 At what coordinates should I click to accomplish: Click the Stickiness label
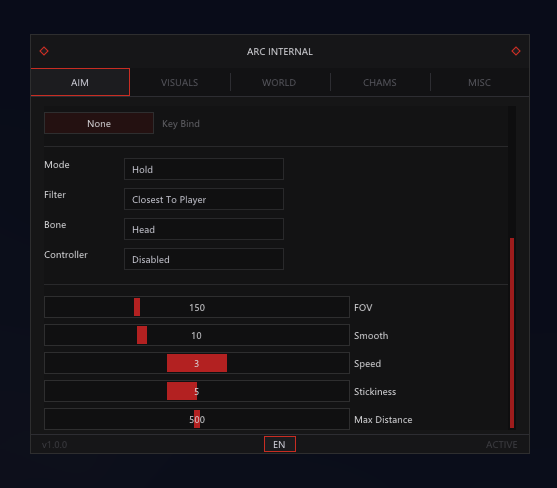[x=375, y=392]
